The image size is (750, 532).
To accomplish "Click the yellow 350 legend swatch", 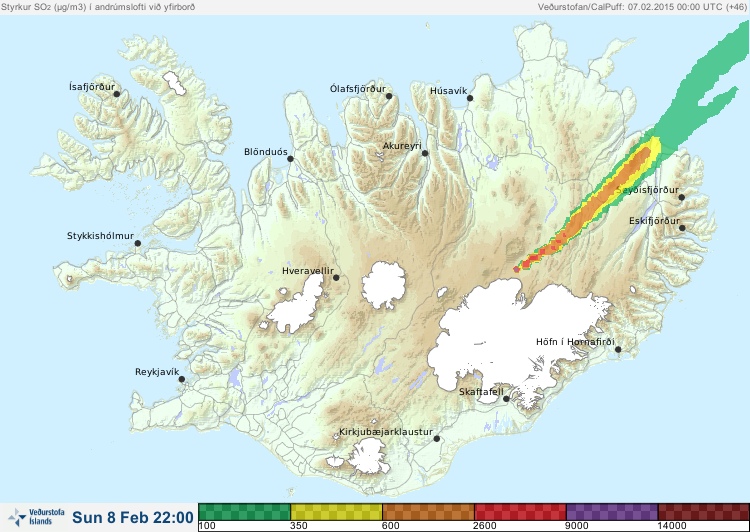I will (x=336, y=512).
